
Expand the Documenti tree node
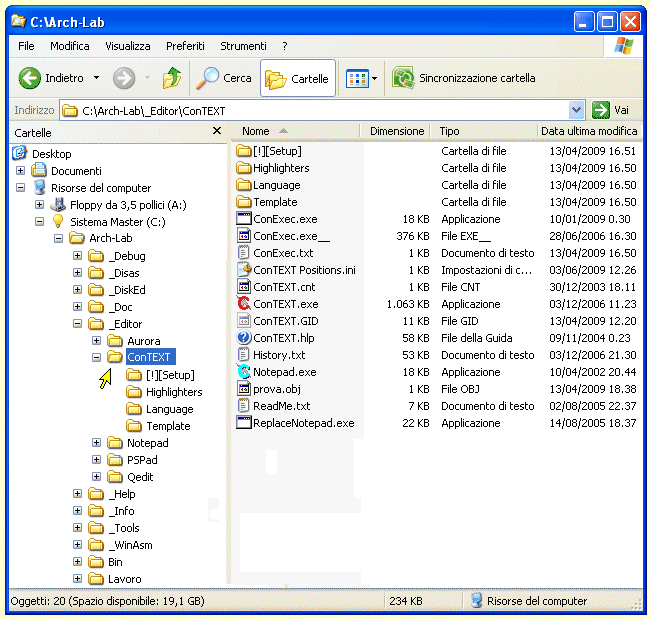click(x=20, y=170)
